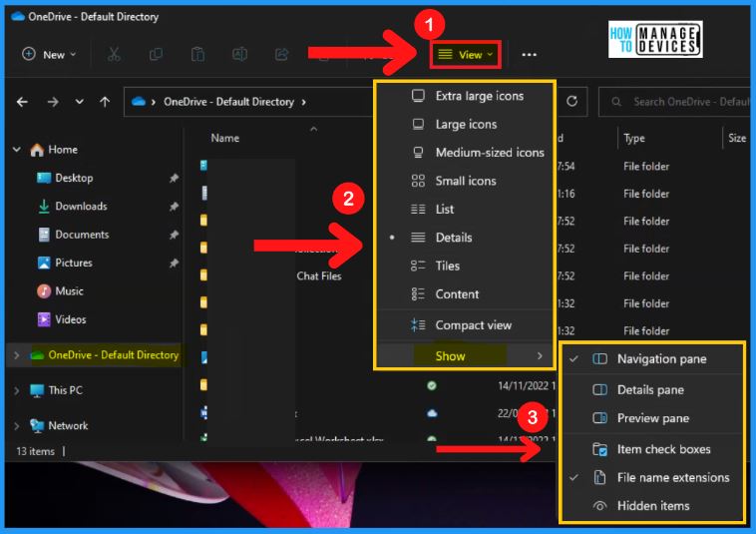Show Hidden items
This screenshot has width=756, height=534.
coord(652,506)
